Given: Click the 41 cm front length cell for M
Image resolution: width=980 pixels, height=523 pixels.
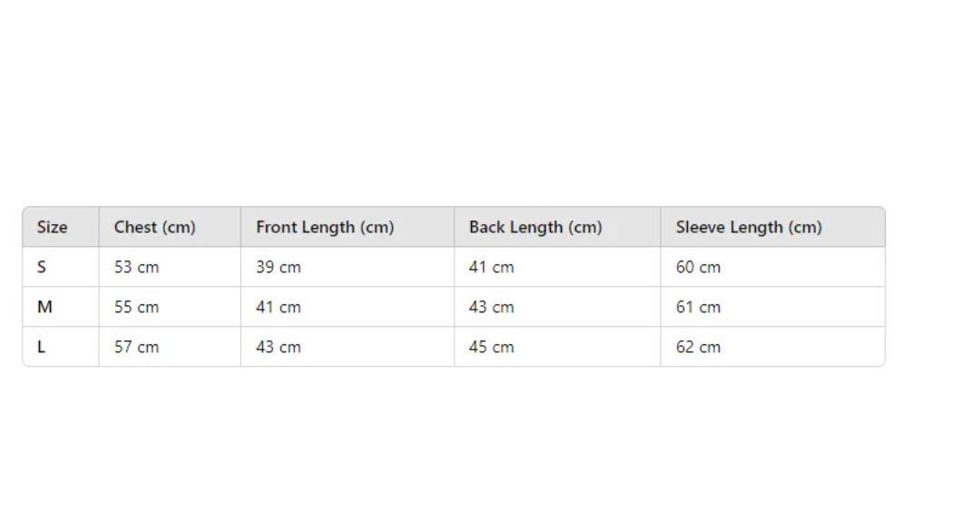Looking at the screenshot, I should pyautogui.click(x=348, y=307).
